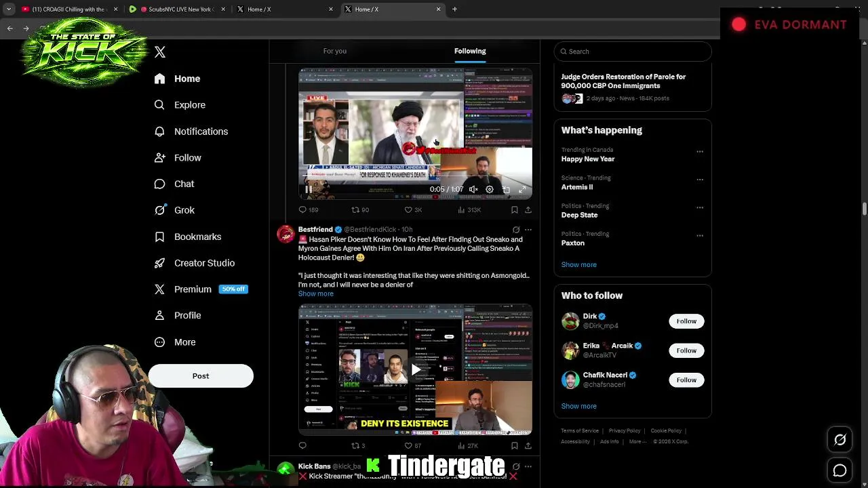
Task: Open more options for Paxton trend
Action: point(700,235)
